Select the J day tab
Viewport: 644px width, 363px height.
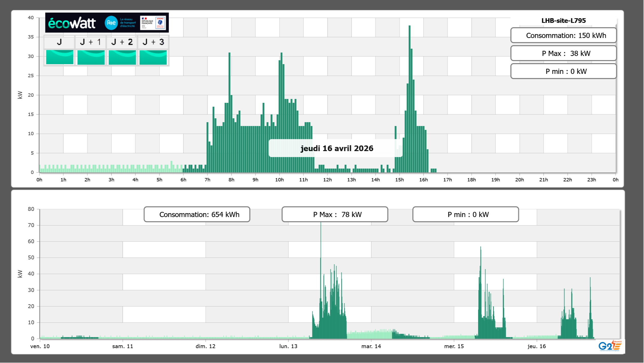coord(59,42)
